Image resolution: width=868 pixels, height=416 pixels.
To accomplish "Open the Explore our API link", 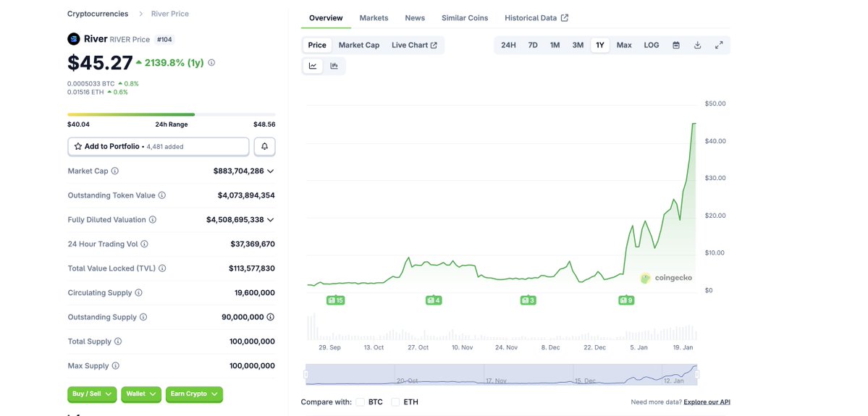I will (x=707, y=402).
